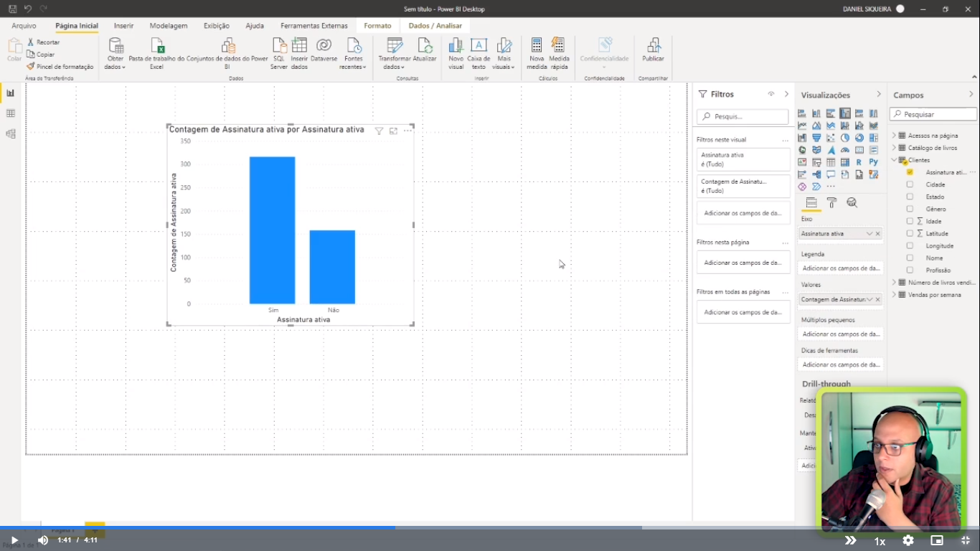
Task: Collapse the Visualizações pane
Action: tap(879, 95)
